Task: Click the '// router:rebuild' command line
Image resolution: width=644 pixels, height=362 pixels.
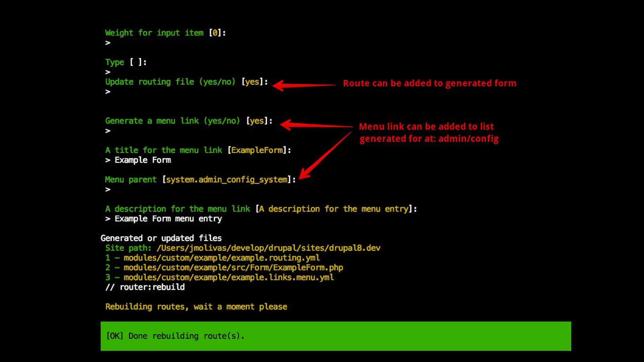Action: click(x=145, y=287)
